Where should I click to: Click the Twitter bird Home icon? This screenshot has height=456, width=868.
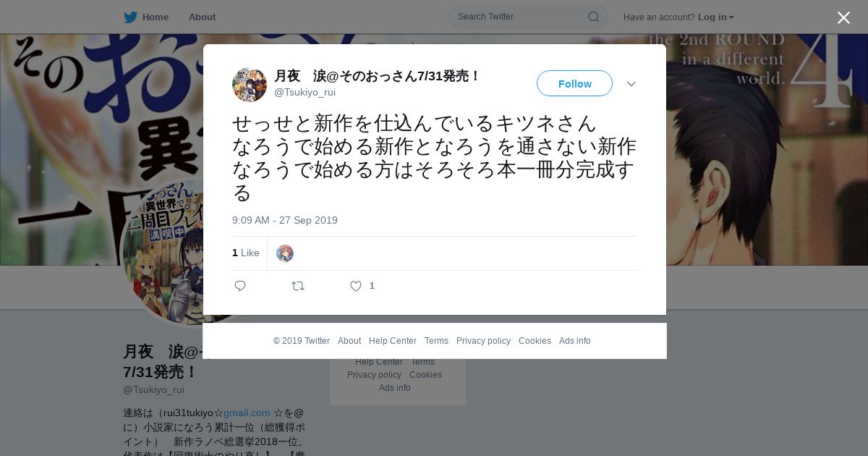[130, 17]
